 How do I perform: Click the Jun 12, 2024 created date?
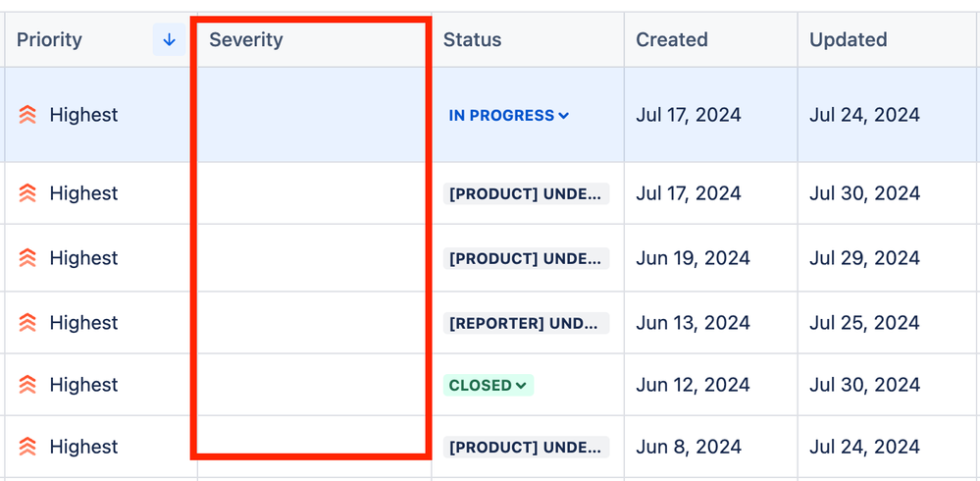click(x=694, y=385)
